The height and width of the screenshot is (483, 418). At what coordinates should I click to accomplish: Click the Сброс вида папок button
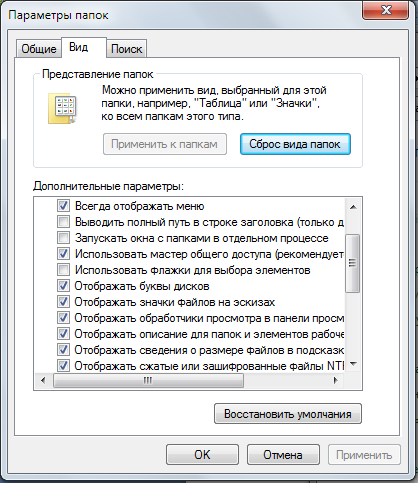[295, 144]
